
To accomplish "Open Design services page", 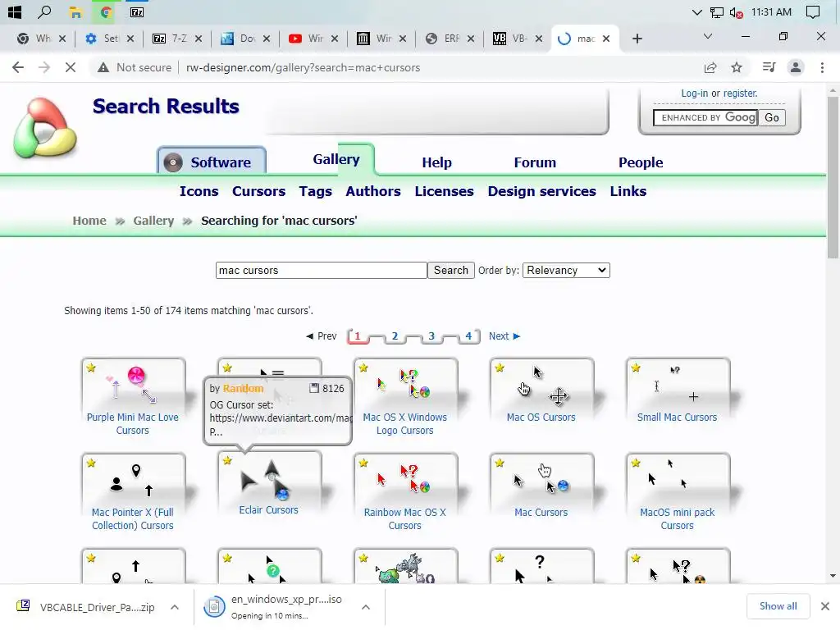I will click(x=541, y=191).
